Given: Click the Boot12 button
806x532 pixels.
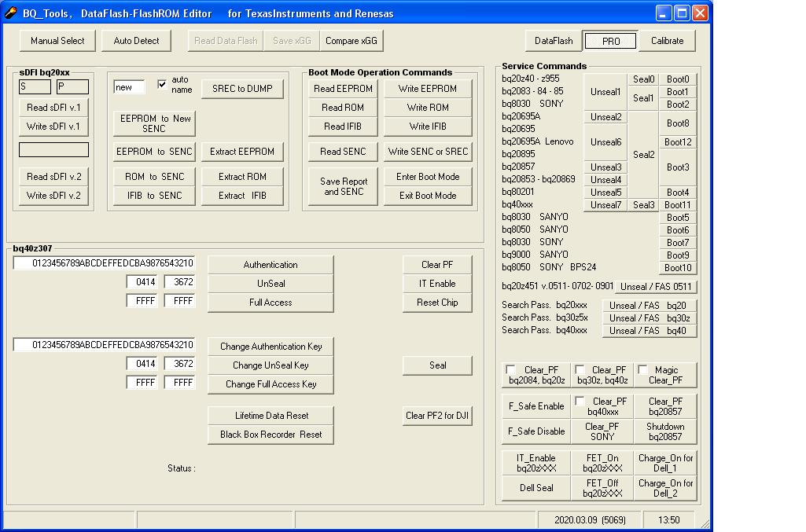Looking at the screenshot, I should click(678, 142).
